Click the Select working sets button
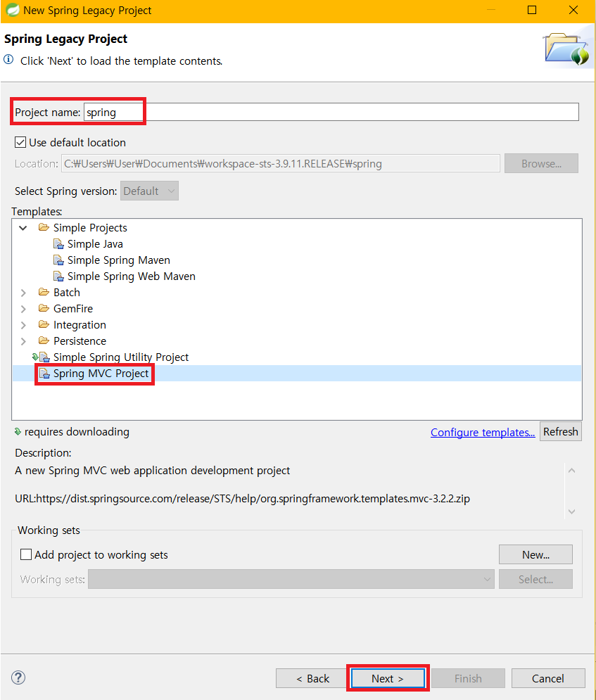596x700 pixels. tap(535, 579)
